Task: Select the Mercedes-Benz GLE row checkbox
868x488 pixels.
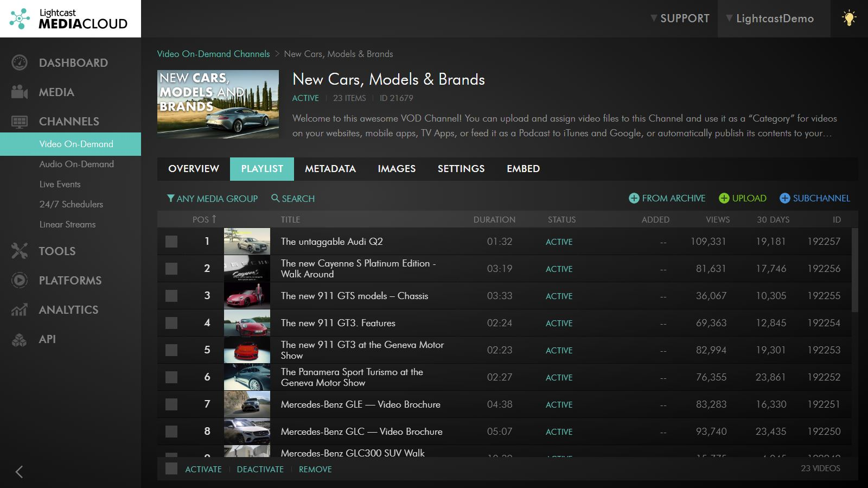Action: (171, 404)
